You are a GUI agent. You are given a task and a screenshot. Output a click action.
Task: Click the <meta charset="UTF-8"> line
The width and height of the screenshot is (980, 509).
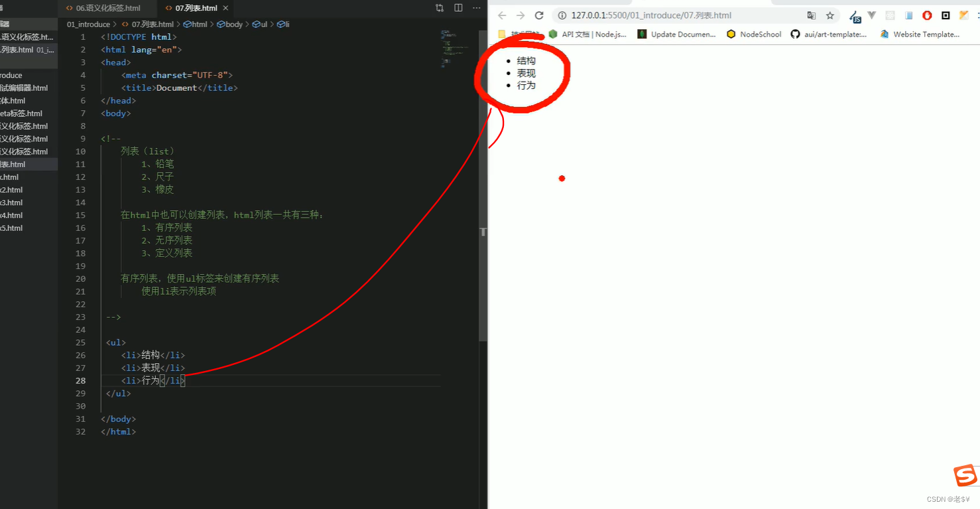(177, 75)
